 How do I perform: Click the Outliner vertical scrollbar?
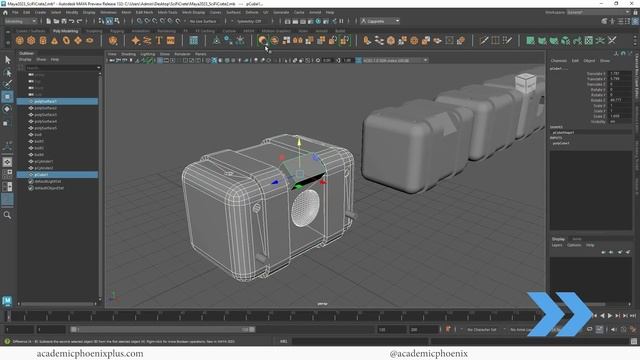101,186
